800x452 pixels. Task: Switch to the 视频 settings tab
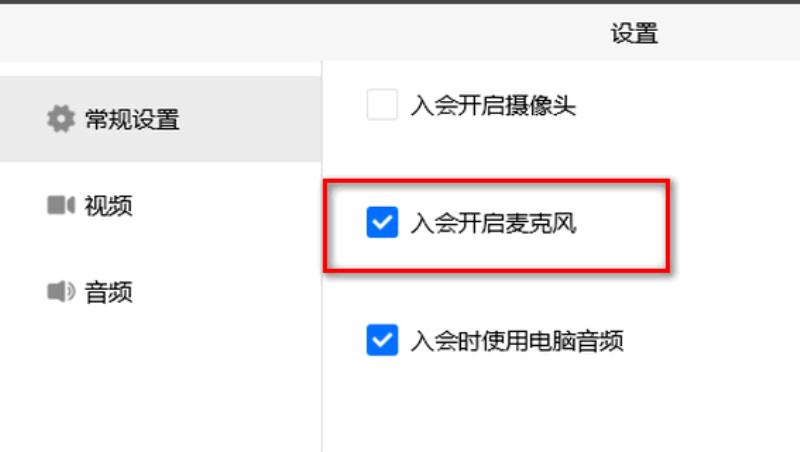coord(108,206)
